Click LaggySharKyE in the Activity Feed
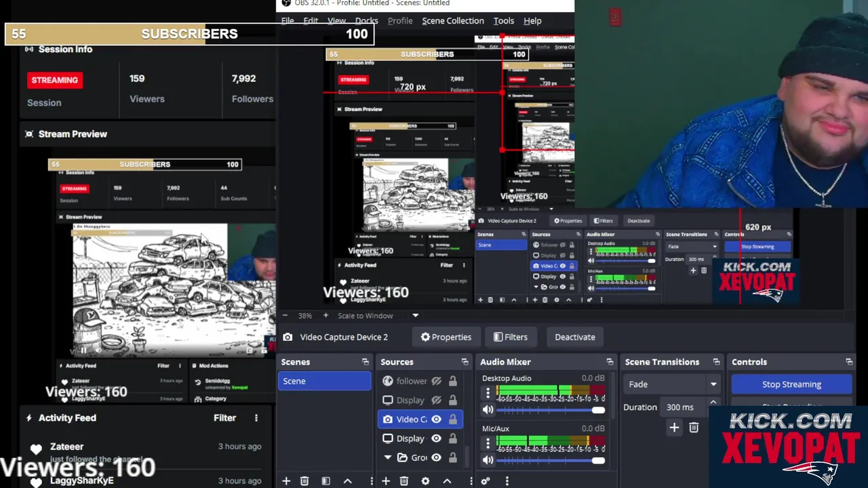Viewport: 868px width, 488px height. tap(81, 481)
